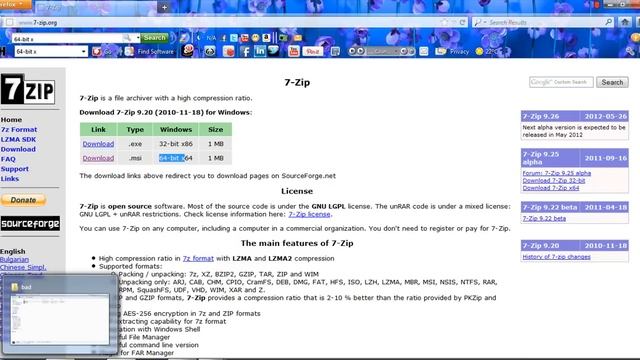
Task: Click the small Twitter icon in upper toolbar
Action: point(234,38)
